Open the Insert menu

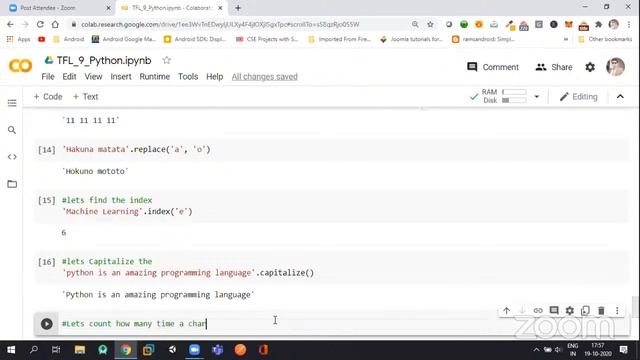(121, 77)
